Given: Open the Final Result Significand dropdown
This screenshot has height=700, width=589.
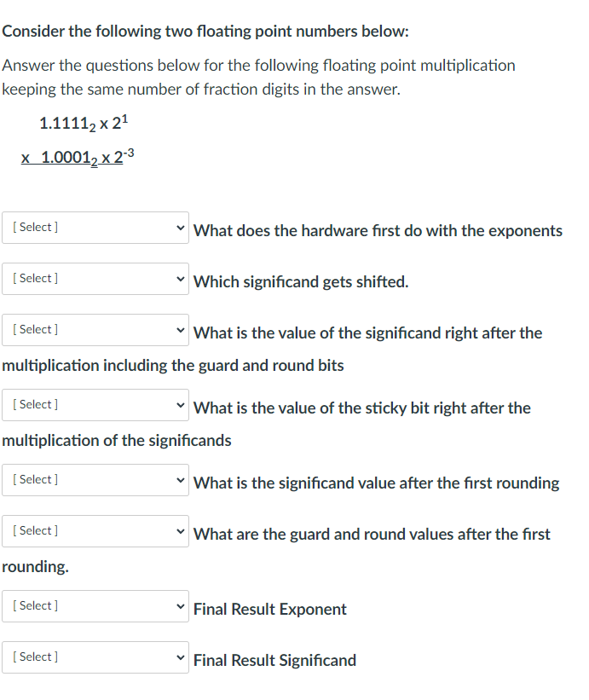Looking at the screenshot, I should point(94,657).
